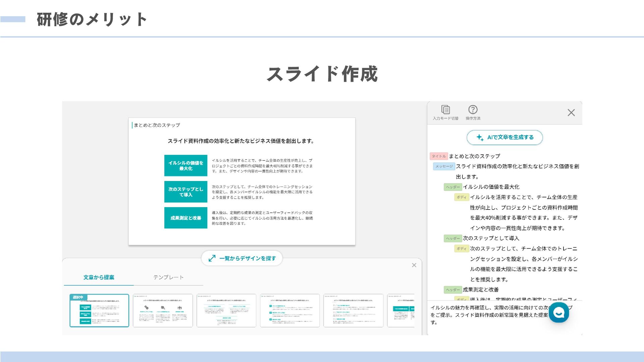Close the right text panel with X

click(571, 113)
